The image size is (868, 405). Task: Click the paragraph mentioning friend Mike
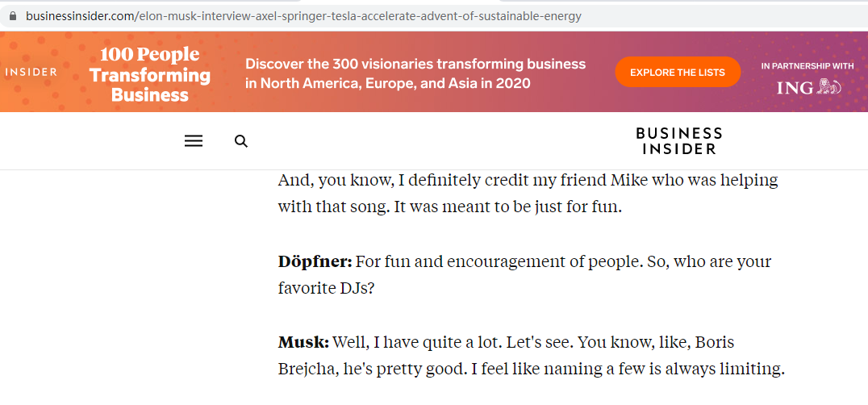(x=528, y=194)
